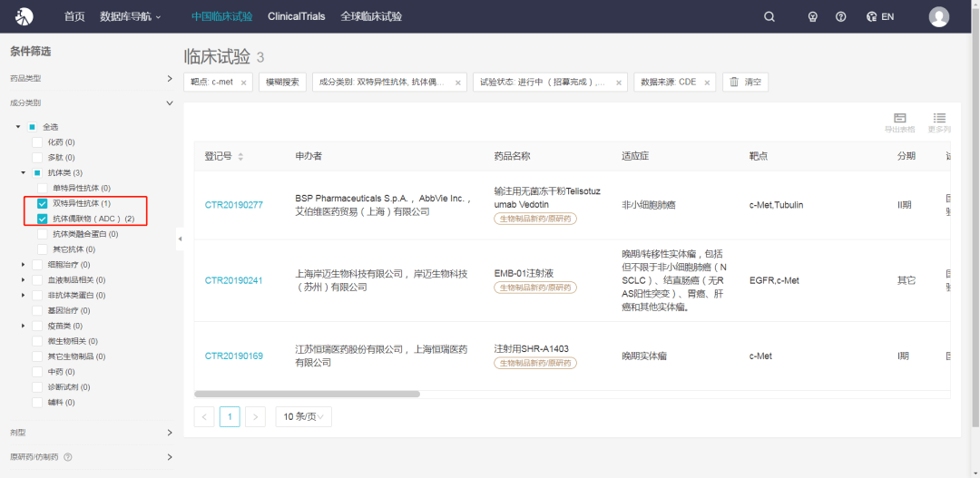Remove the 数据来源 CDE filter chip
The height and width of the screenshot is (478, 980).
pyautogui.click(x=708, y=83)
